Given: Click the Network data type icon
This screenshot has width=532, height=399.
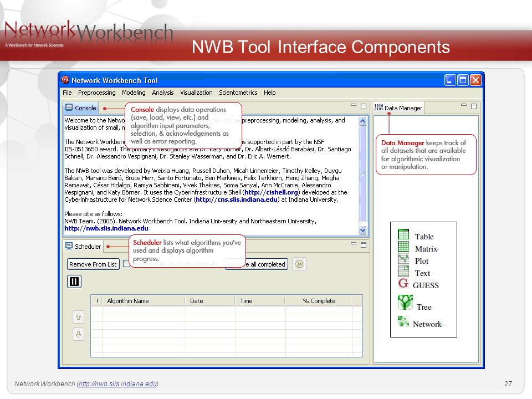Looking at the screenshot, I should tap(403, 321).
